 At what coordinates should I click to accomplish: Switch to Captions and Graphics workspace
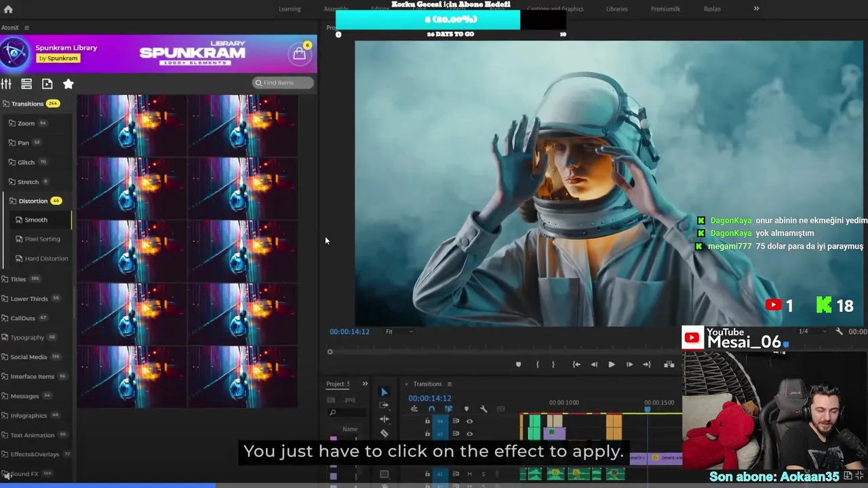coord(555,9)
